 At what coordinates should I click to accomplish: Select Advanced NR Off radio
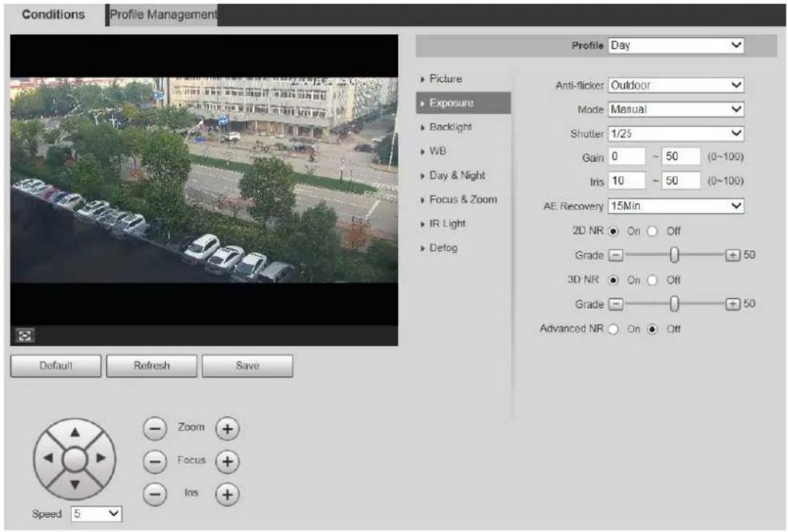point(653,329)
